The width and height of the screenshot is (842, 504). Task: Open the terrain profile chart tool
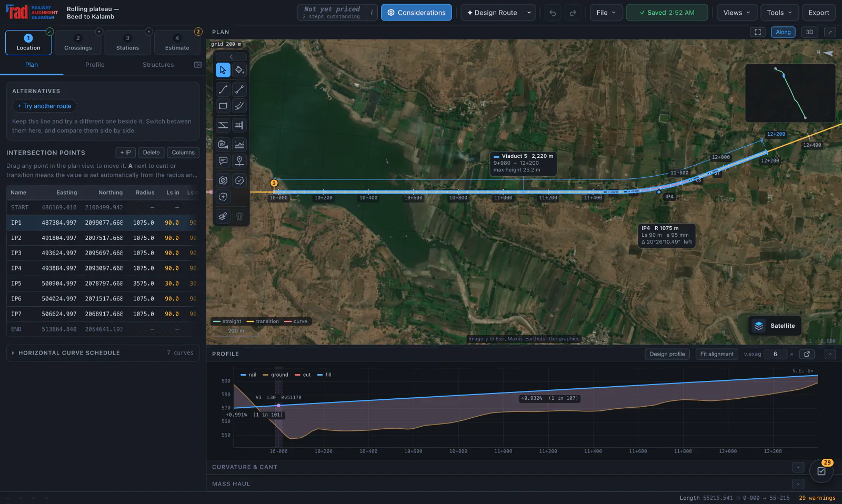[239, 144]
